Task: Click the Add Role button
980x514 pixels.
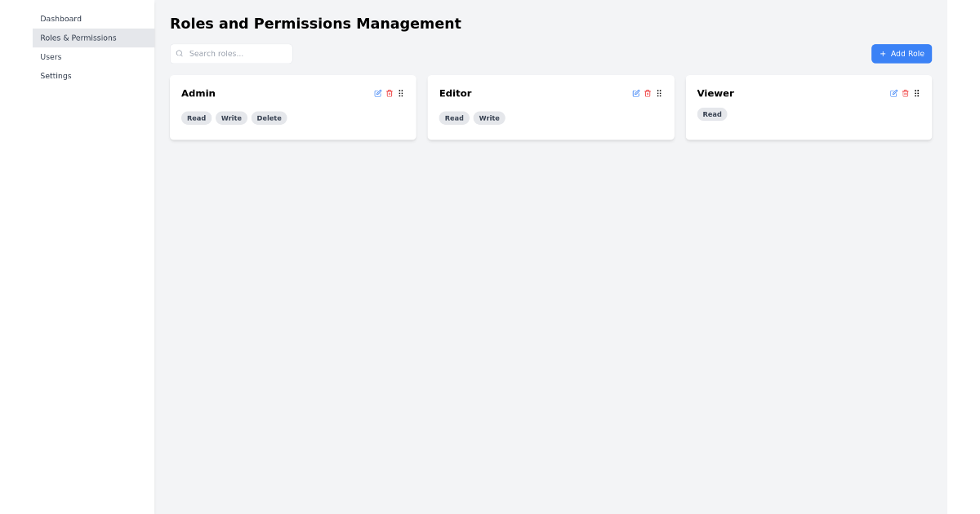Action: [901, 53]
